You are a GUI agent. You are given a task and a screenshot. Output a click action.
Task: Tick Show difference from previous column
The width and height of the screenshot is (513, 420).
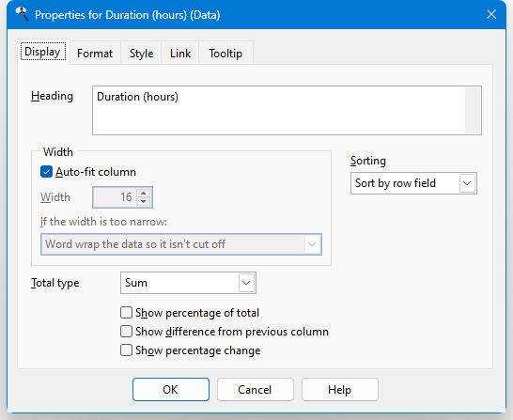pyautogui.click(x=126, y=332)
